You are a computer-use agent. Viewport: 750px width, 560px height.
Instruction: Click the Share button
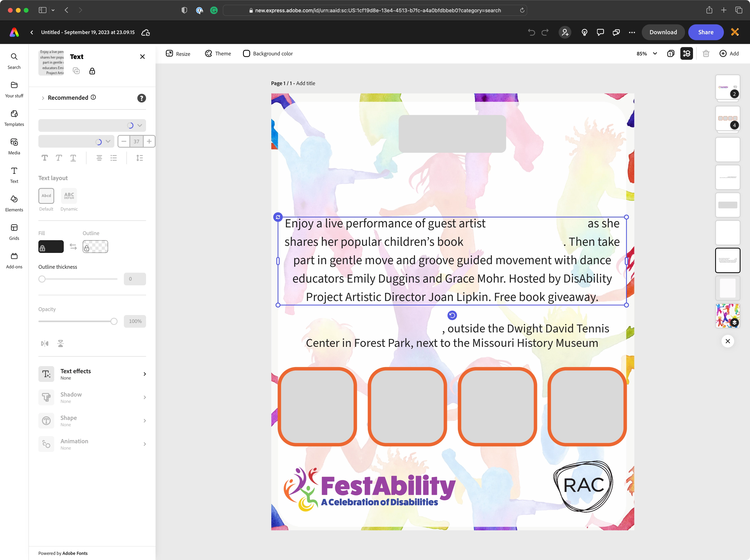[706, 32]
